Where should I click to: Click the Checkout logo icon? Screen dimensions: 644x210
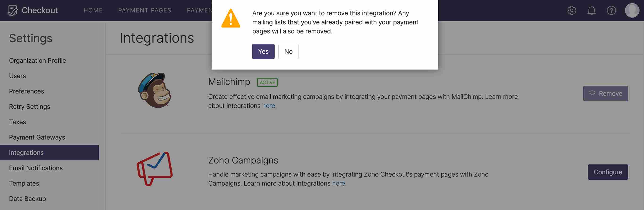click(x=12, y=10)
